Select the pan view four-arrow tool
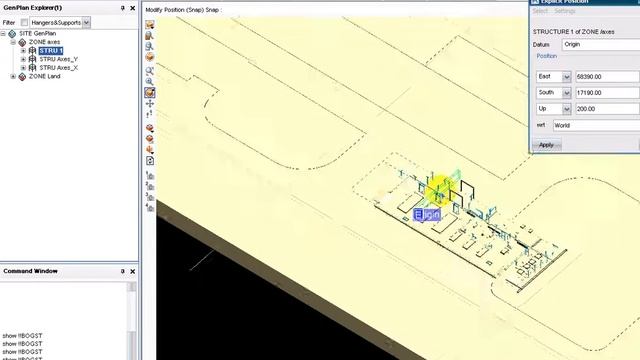The width and height of the screenshot is (640, 360). point(150,104)
